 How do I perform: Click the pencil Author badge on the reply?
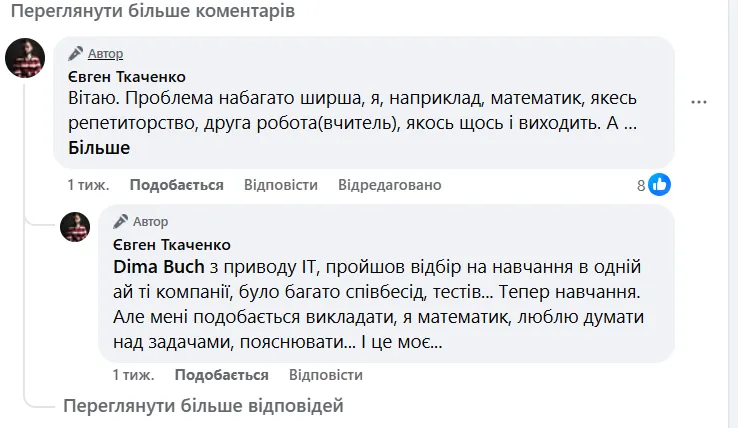(140, 221)
